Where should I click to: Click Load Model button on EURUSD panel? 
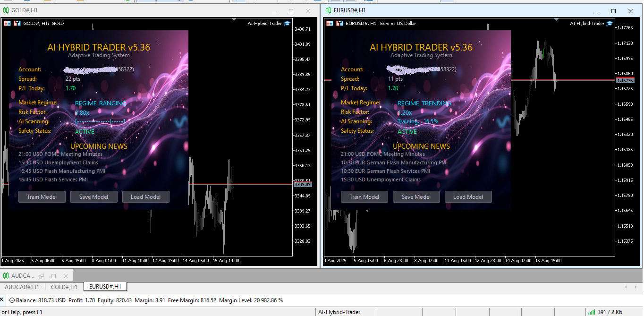pyautogui.click(x=468, y=196)
